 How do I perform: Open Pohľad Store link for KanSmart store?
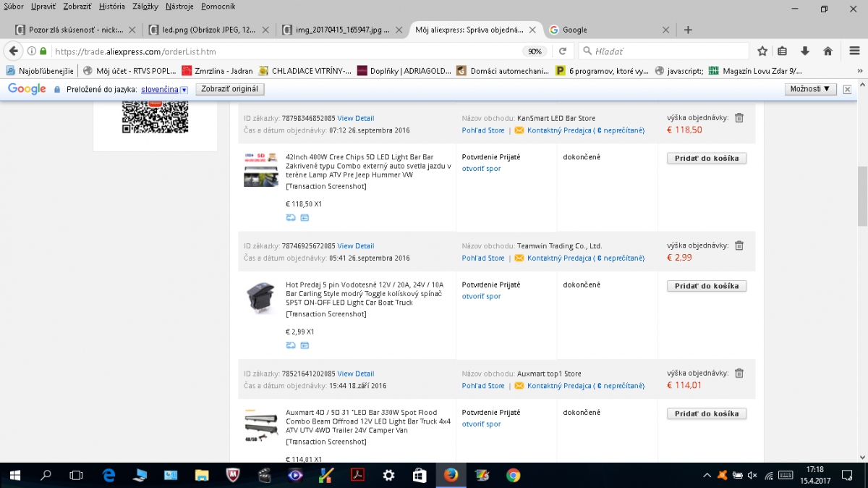click(x=483, y=130)
